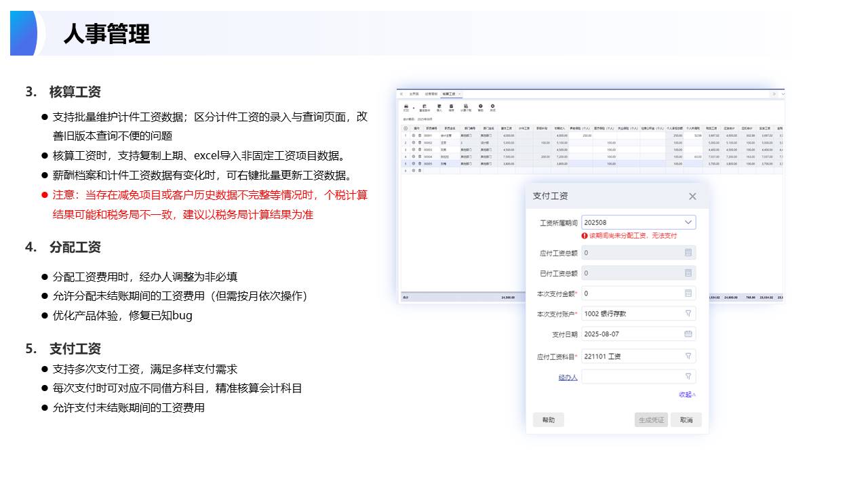Switch to the 主界面 tab
Image resolution: width=868 pixels, height=488 pixels.
click(x=414, y=94)
